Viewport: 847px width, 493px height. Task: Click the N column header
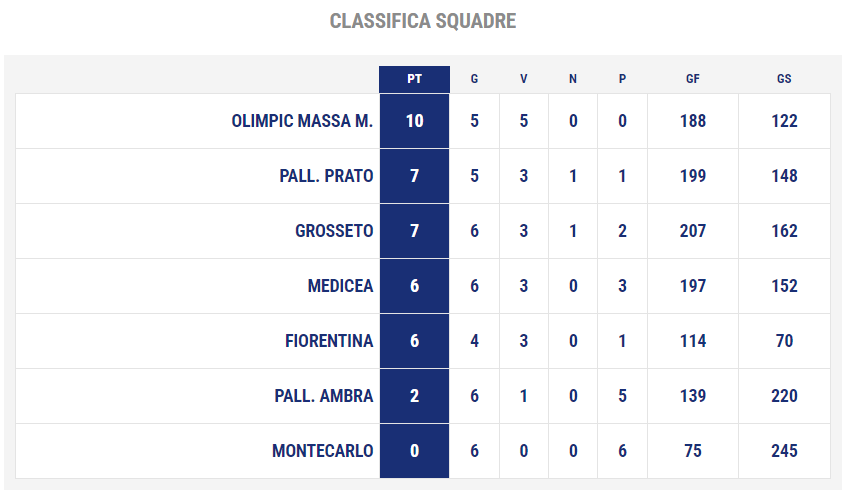pyautogui.click(x=573, y=79)
